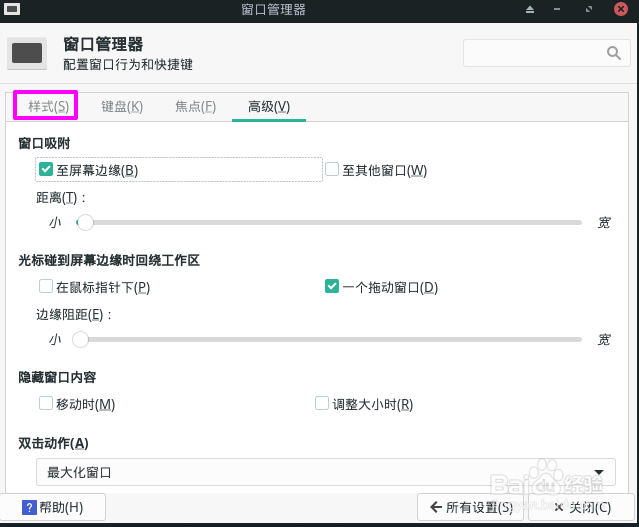Viewport: 639px width, 527px height.
Task: Click the 帮助(H) button
Action: click(53, 507)
